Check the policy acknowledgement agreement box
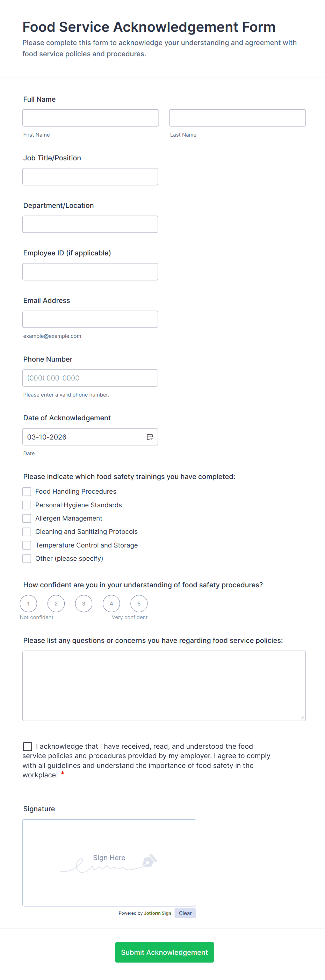The width and height of the screenshot is (325, 980). click(27, 746)
